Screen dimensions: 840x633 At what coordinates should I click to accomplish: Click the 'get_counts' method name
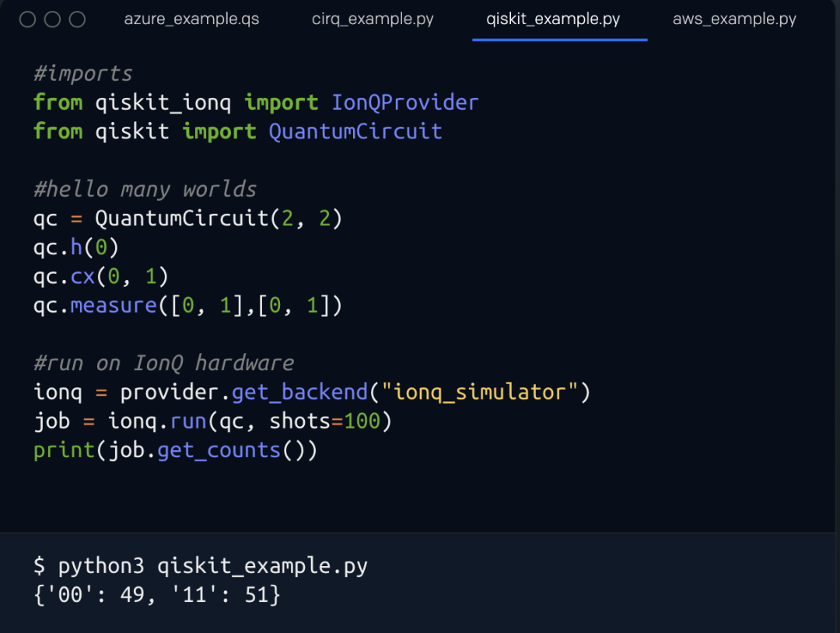click(x=219, y=450)
